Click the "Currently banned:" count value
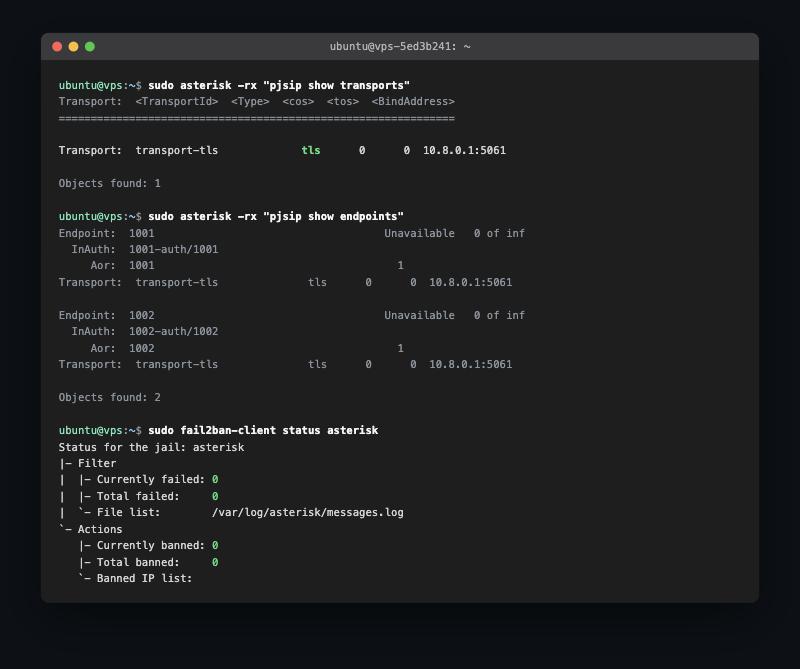800x669 pixels. pyautogui.click(x=215, y=545)
